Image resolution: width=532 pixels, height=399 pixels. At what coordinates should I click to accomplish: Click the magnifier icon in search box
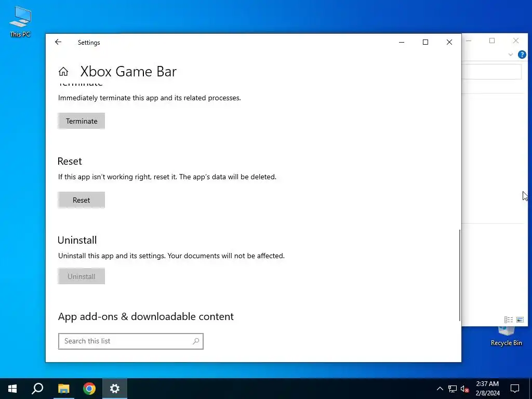coord(196,341)
